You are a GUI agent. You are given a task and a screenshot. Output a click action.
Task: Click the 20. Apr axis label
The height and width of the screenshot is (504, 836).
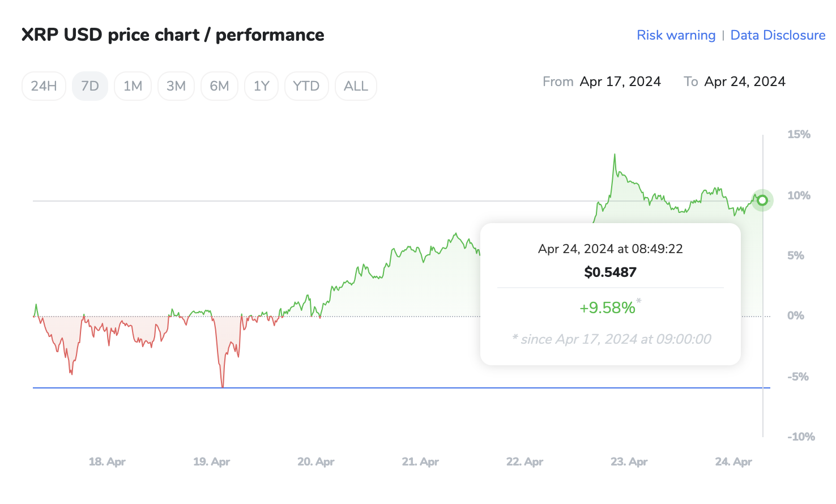click(316, 462)
